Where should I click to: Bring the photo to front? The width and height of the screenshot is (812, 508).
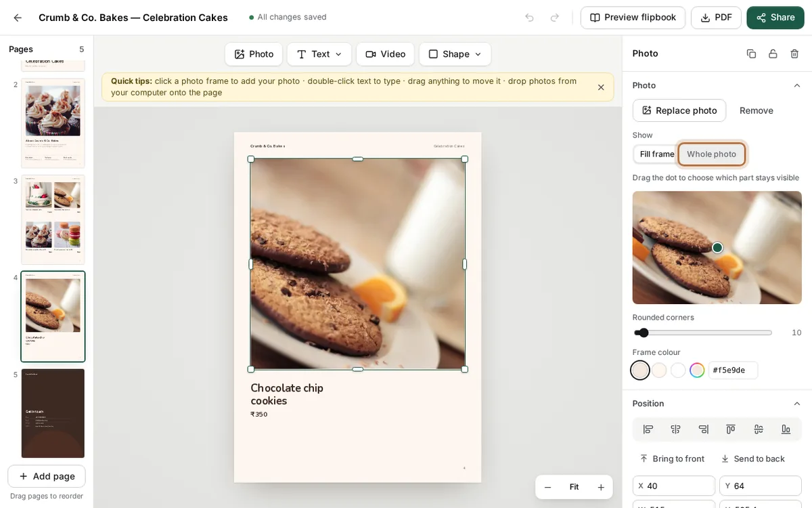pyautogui.click(x=672, y=459)
